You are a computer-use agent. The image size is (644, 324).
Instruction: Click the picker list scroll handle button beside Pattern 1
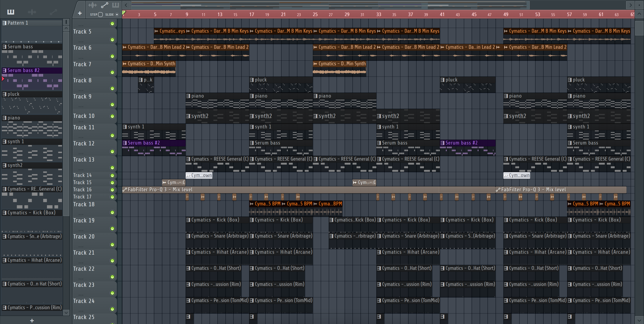pyautogui.click(x=66, y=22)
